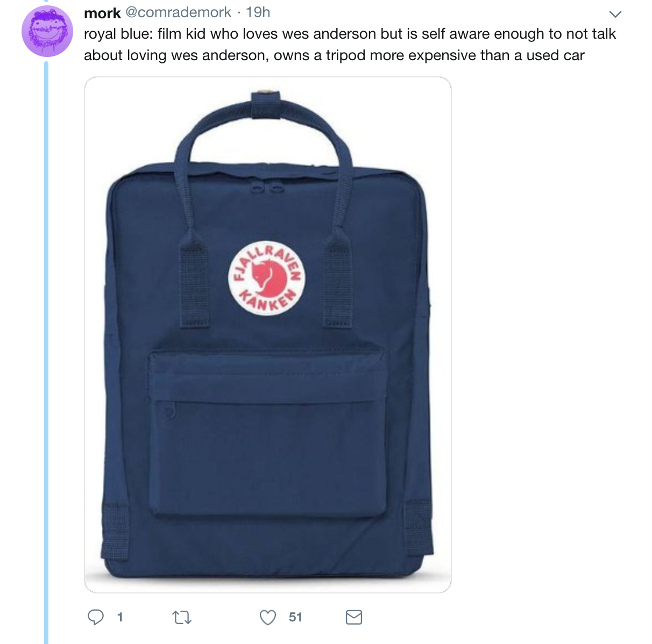Click the second line of tweet text

[x=334, y=55]
